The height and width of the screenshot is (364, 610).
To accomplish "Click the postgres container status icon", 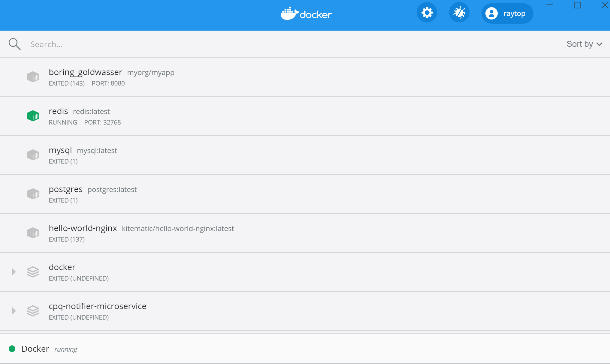I will pos(33,194).
